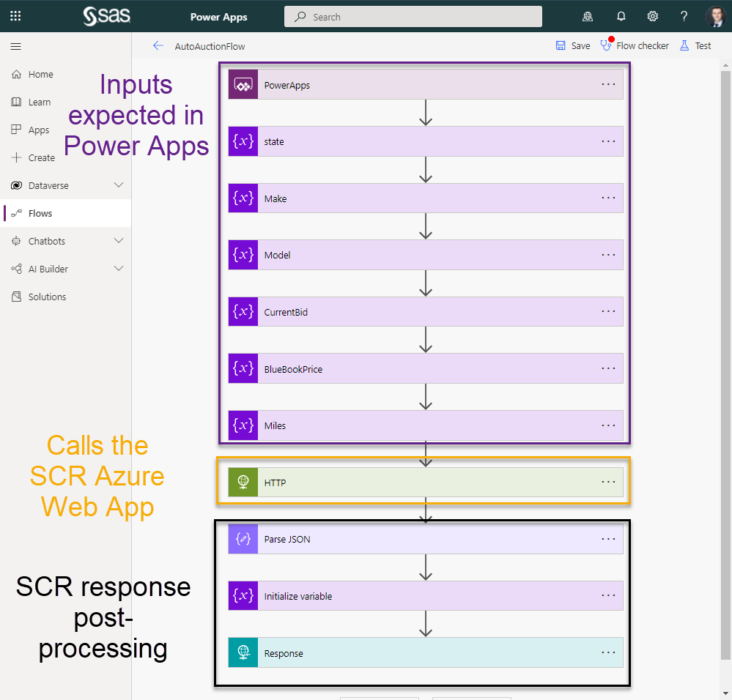This screenshot has width=732, height=700.
Task: Click the PowerApps trigger icon
Action: [x=243, y=85]
